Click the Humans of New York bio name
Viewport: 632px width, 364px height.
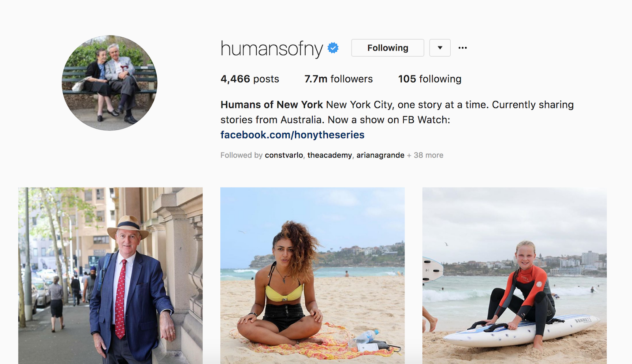pyautogui.click(x=272, y=105)
